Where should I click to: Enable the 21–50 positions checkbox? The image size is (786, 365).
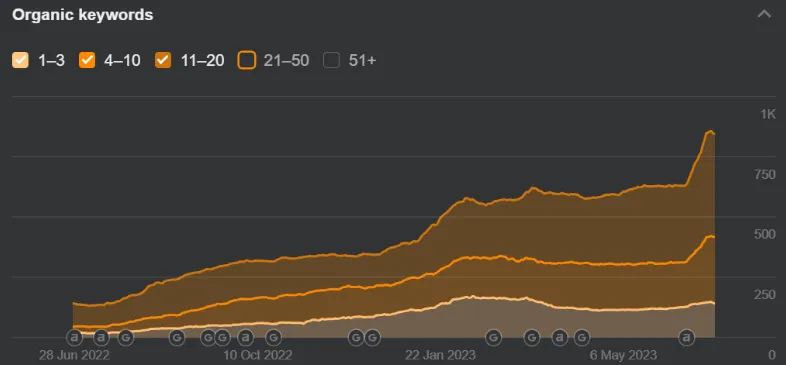click(x=247, y=61)
